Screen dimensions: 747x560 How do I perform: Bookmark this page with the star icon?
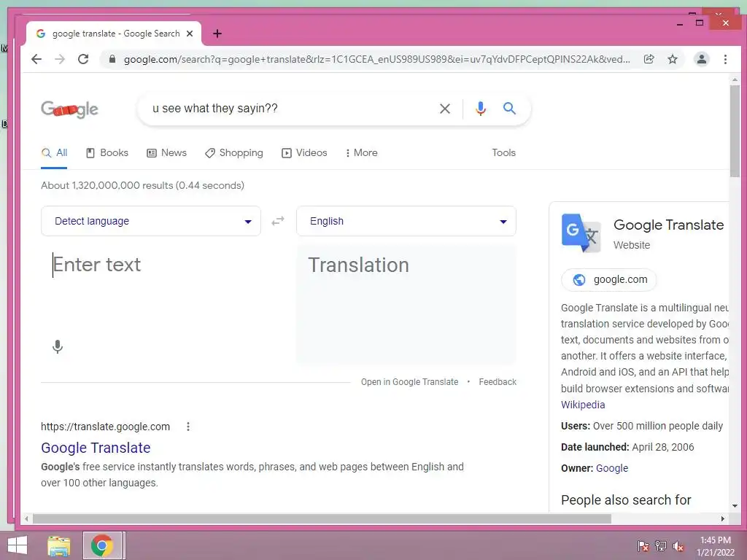pos(672,59)
